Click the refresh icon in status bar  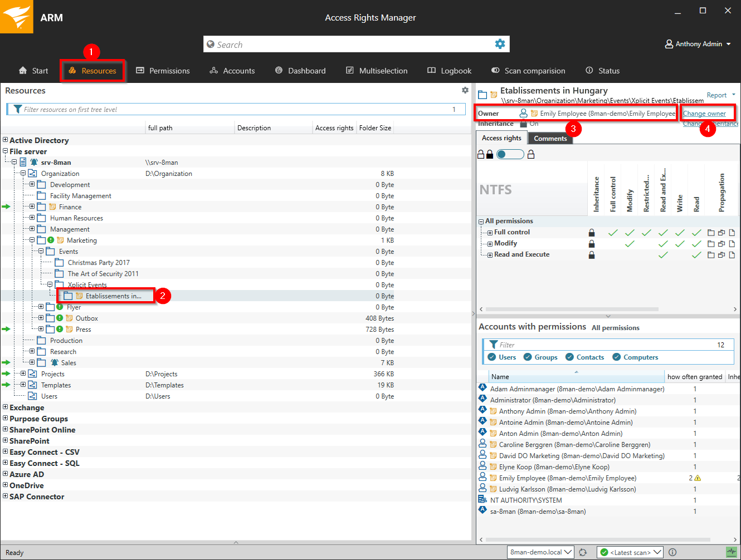[583, 552]
